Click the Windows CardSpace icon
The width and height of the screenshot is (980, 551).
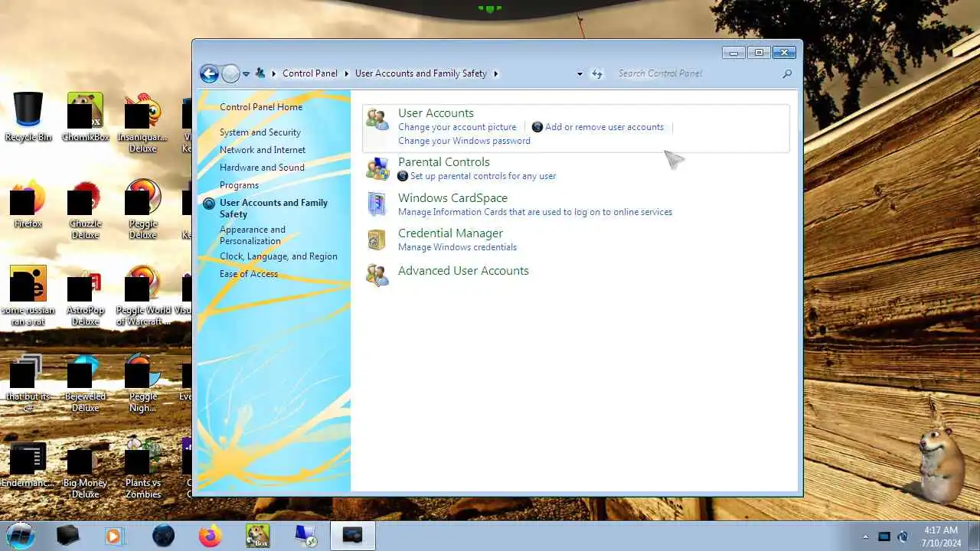377,204
